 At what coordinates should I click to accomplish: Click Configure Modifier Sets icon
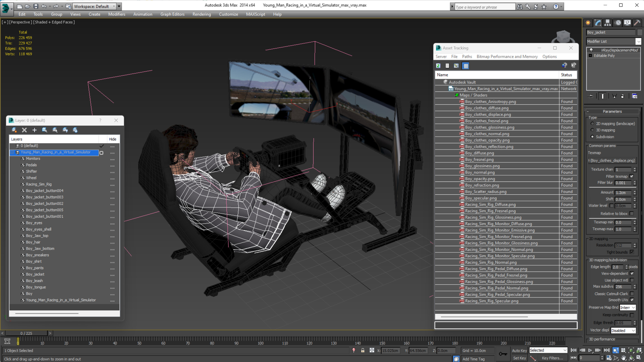[635, 96]
